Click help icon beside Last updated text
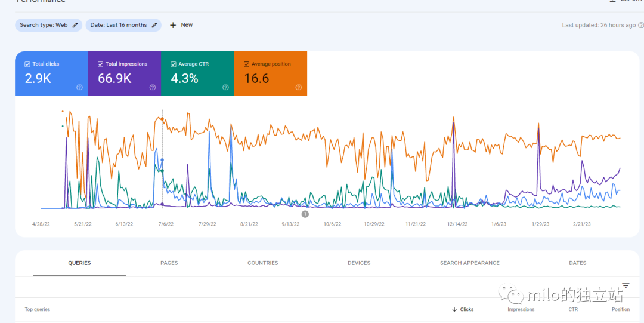This screenshot has height=323, width=644. (x=640, y=25)
